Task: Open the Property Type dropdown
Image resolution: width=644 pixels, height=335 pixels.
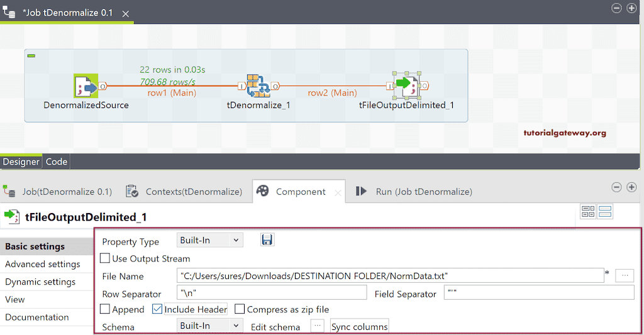Action: tap(210, 240)
